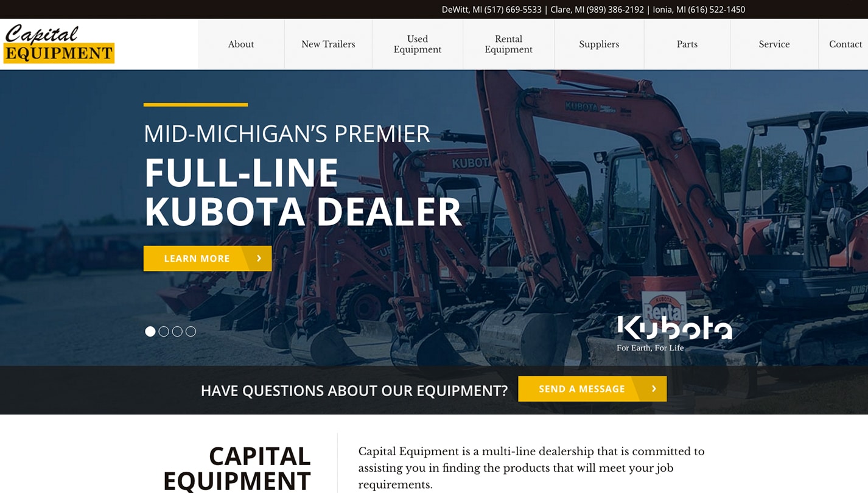
Task: Select the first slideshow dot
Action: (x=150, y=332)
